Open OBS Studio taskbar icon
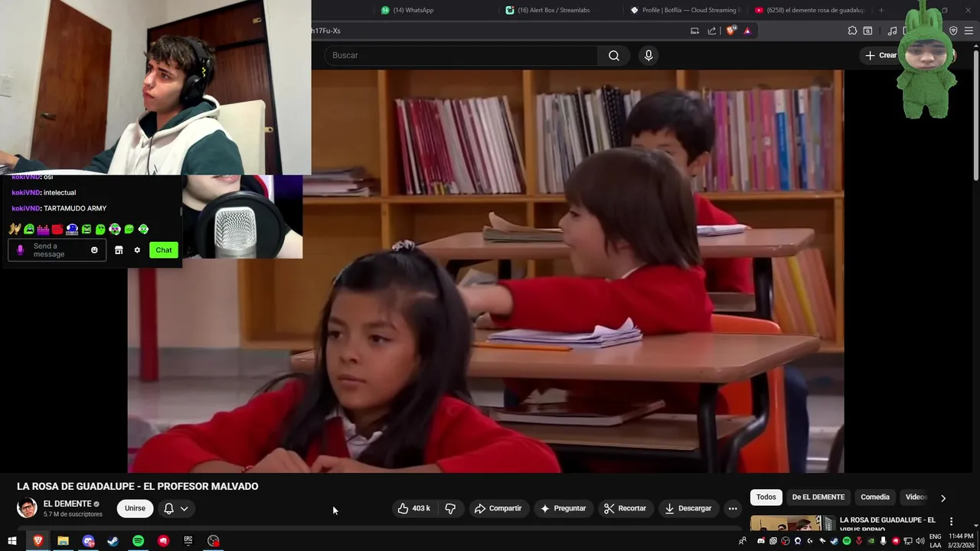Viewport: 980px width, 551px height. (214, 541)
